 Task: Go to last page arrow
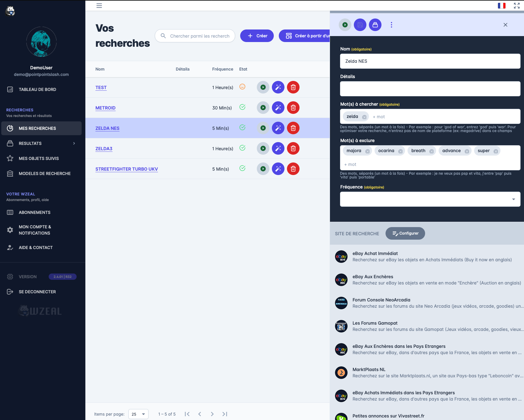[x=225, y=414]
